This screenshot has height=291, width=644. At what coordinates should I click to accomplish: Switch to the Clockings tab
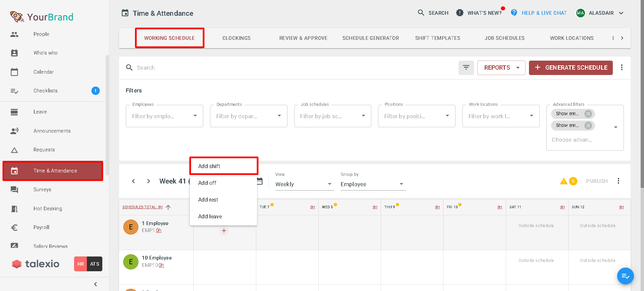pyautogui.click(x=236, y=38)
